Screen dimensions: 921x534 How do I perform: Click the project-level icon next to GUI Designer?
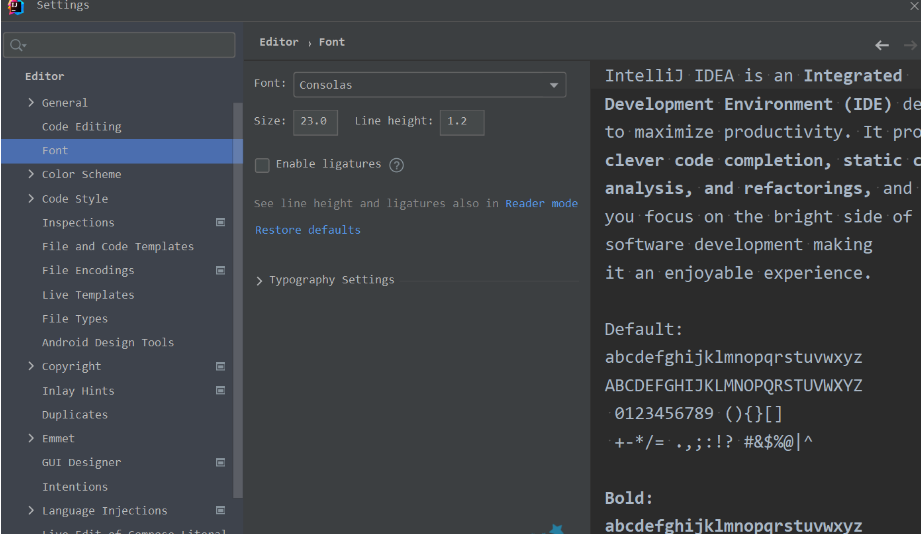click(220, 462)
